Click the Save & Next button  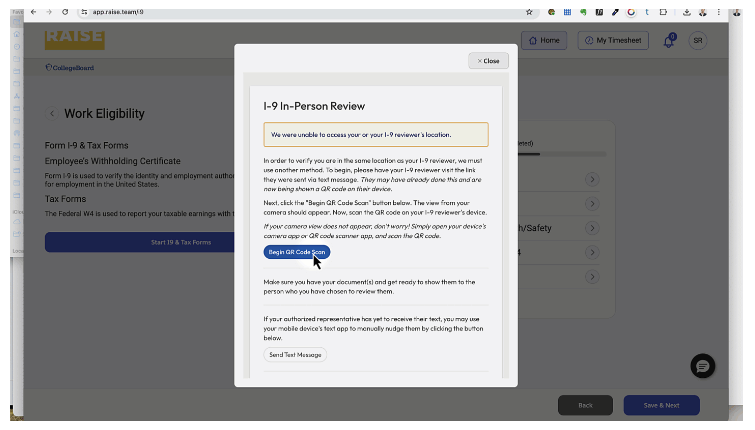661,405
